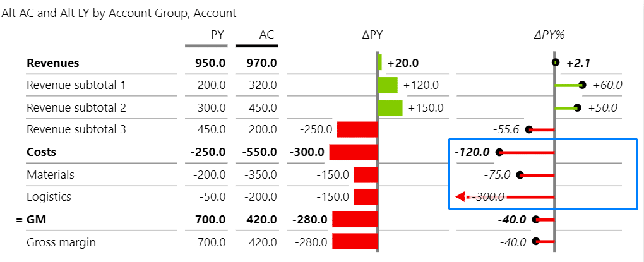The width and height of the screenshot is (644, 262).
Task: Select the Revenue subtotal 1 row
Action: point(76,85)
